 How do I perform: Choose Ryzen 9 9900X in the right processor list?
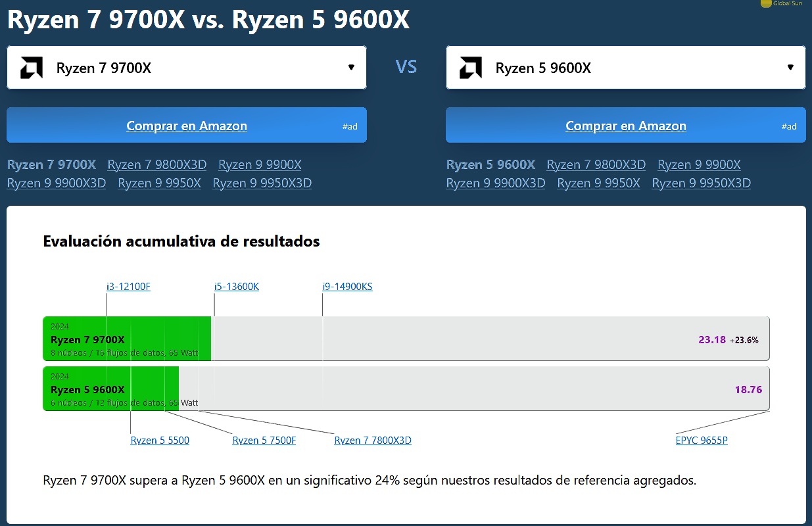699,164
